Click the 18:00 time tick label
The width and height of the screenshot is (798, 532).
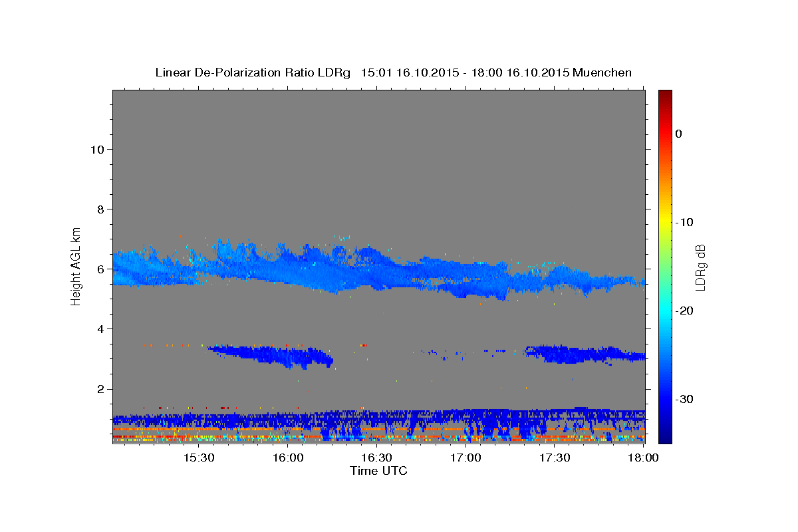coord(642,458)
